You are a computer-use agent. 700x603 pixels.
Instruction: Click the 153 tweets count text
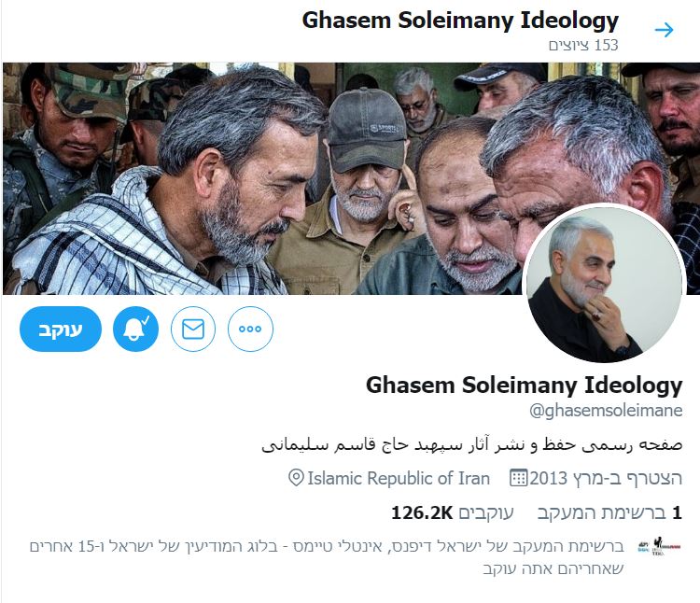pyautogui.click(x=583, y=45)
